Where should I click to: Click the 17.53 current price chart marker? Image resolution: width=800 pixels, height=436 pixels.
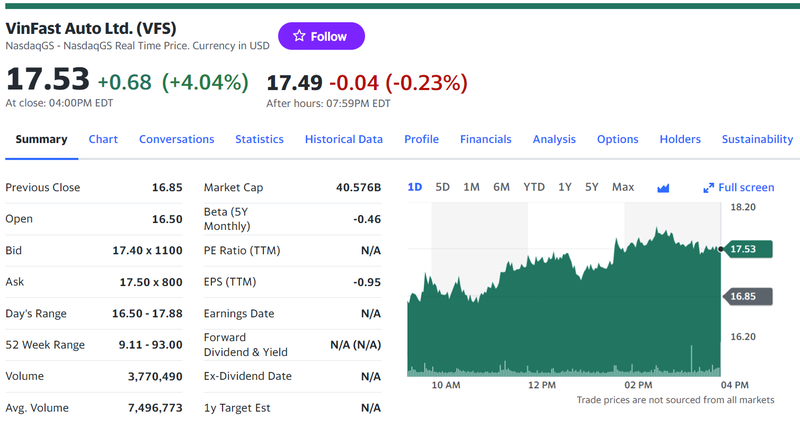[x=748, y=248]
